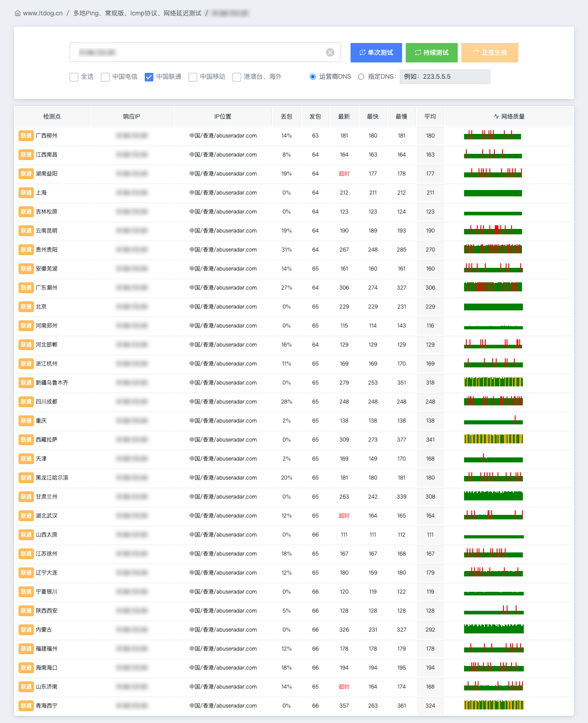Select 陕西西安 detection point
The image size is (588, 723).
click(47, 611)
